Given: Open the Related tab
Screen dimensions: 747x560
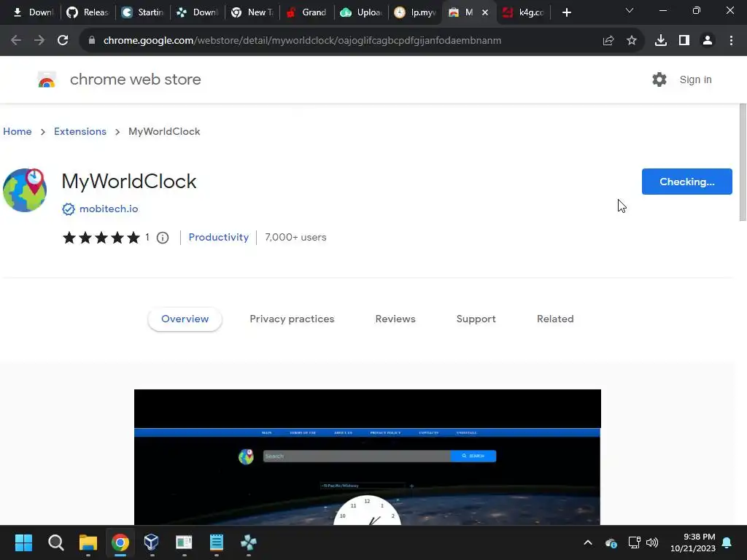Looking at the screenshot, I should pyautogui.click(x=555, y=319).
